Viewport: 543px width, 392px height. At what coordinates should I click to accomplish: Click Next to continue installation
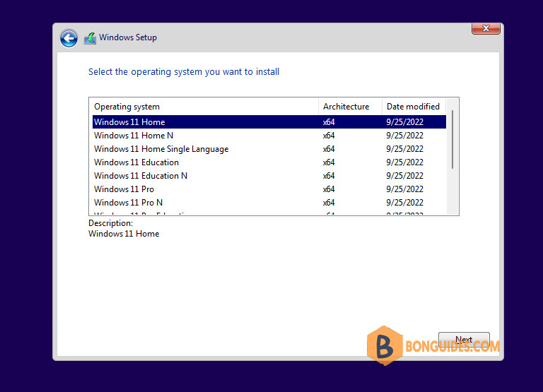[464, 340]
